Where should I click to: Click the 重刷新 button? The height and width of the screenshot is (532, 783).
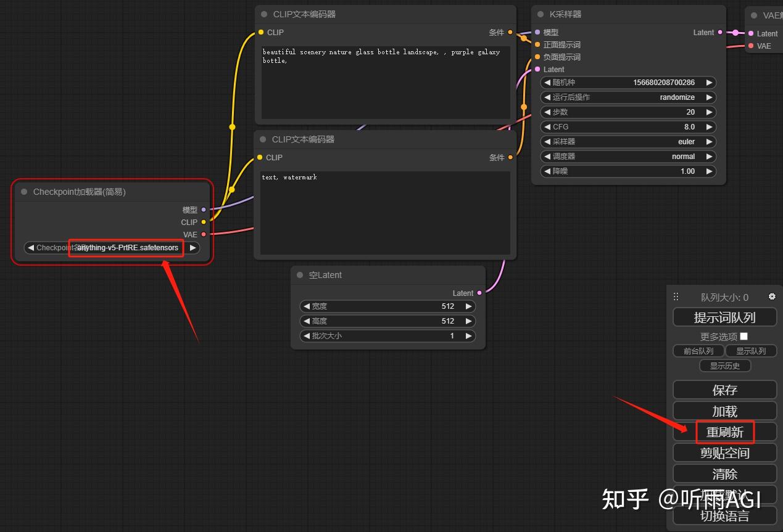(x=724, y=432)
